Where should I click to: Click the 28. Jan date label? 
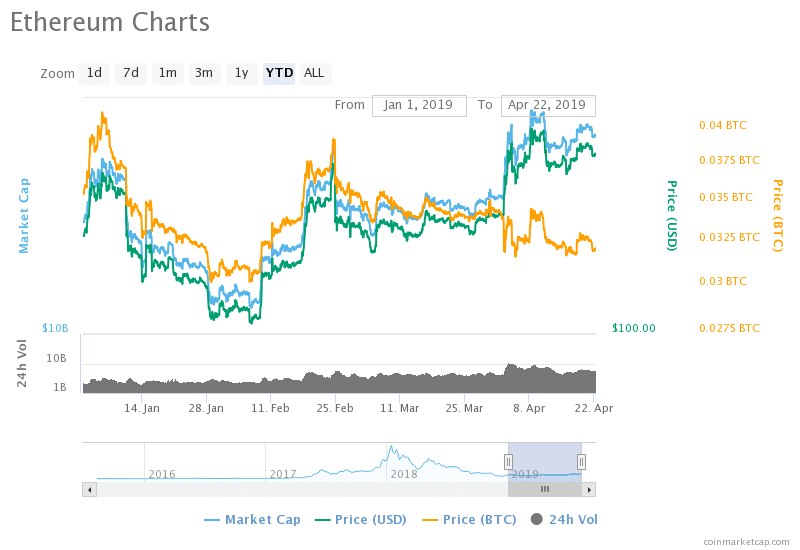[206, 408]
